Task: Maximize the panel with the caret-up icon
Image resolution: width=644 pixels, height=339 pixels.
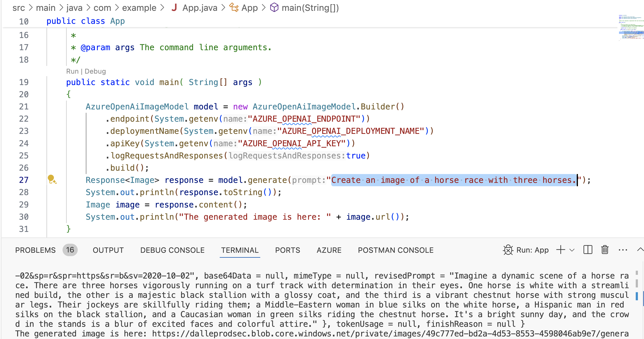Action: (640, 249)
